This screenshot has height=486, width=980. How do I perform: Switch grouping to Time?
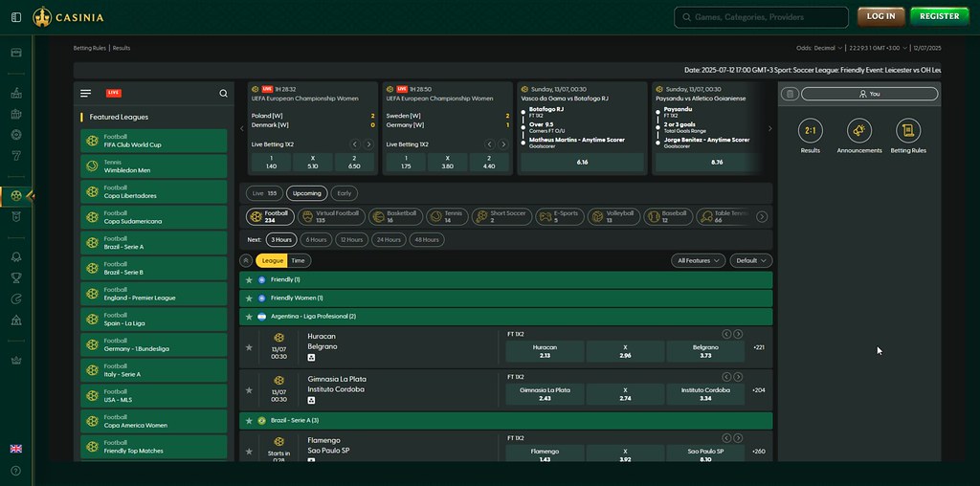pyautogui.click(x=299, y=260)
